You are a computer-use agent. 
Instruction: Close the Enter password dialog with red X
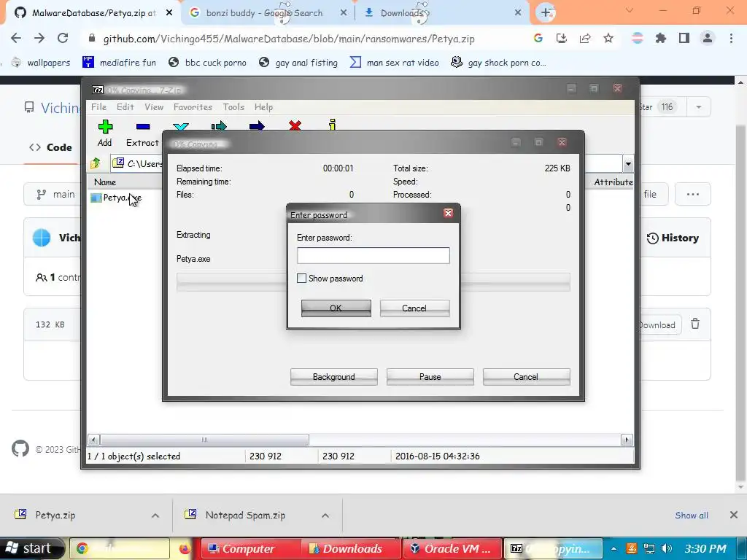click(448, 213)
